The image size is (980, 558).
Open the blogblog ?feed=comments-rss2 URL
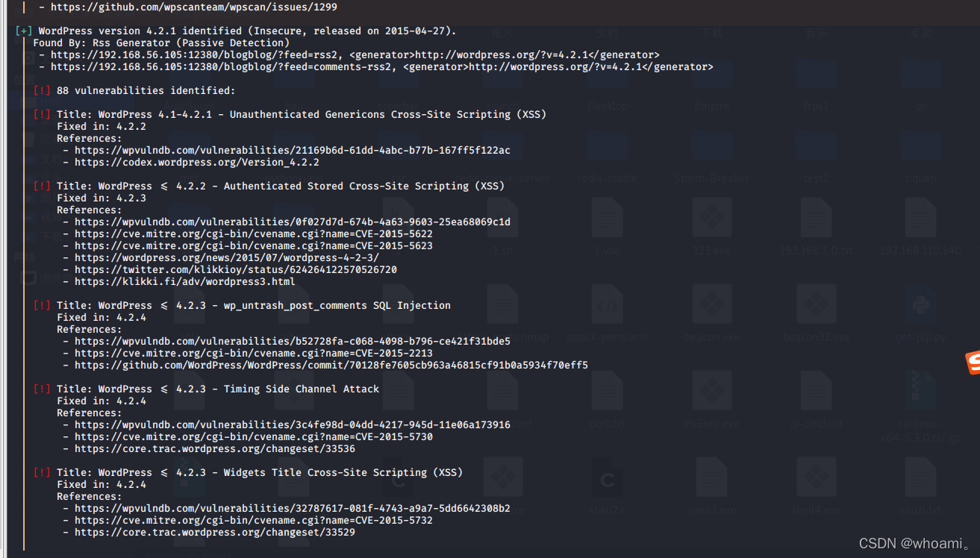click(x=221, y=66)
